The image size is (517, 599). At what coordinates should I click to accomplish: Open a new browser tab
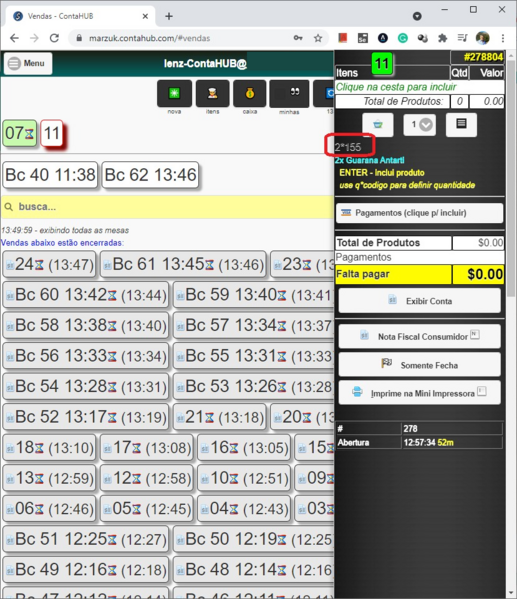click(169, 16)
